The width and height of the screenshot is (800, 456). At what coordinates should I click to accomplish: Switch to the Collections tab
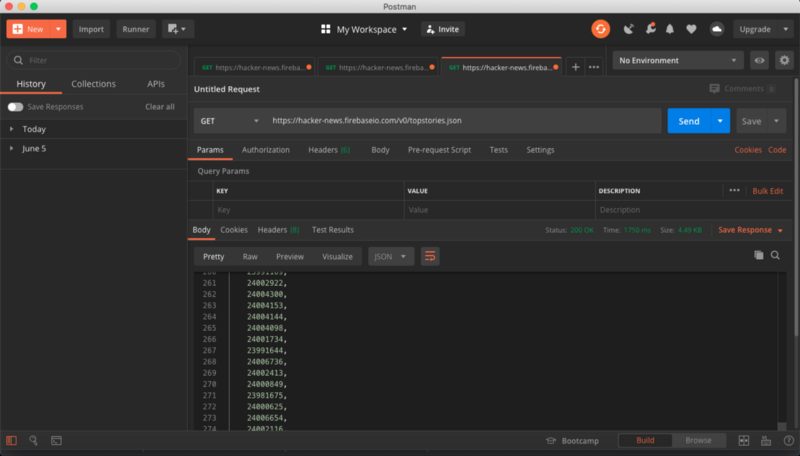click(x=93, y=84)
